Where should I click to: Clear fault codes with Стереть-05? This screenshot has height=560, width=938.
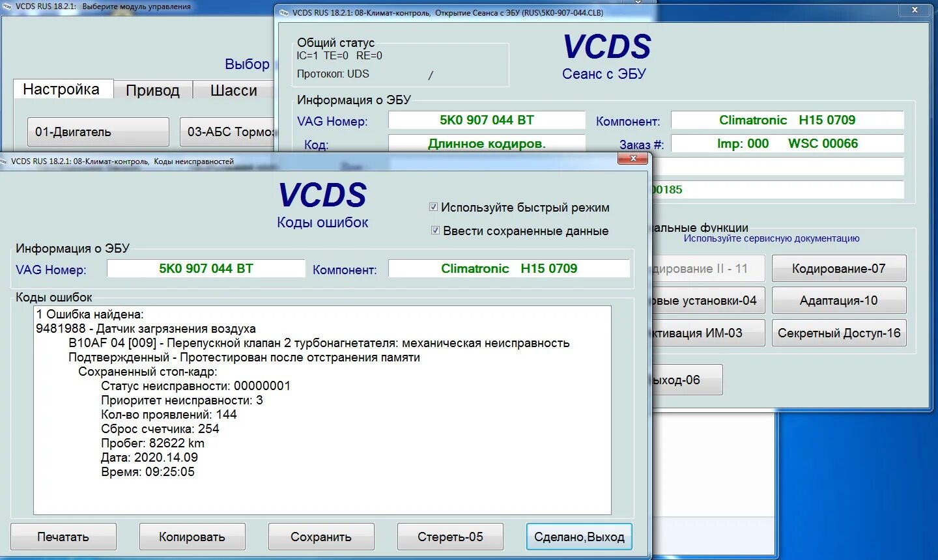(x=450, y=537)
